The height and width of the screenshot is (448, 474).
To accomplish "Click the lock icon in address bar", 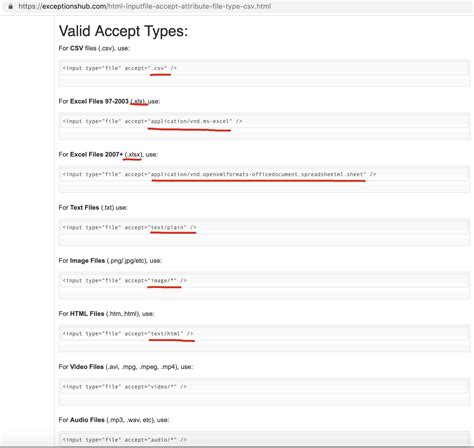I will click(x=11, y=6).
